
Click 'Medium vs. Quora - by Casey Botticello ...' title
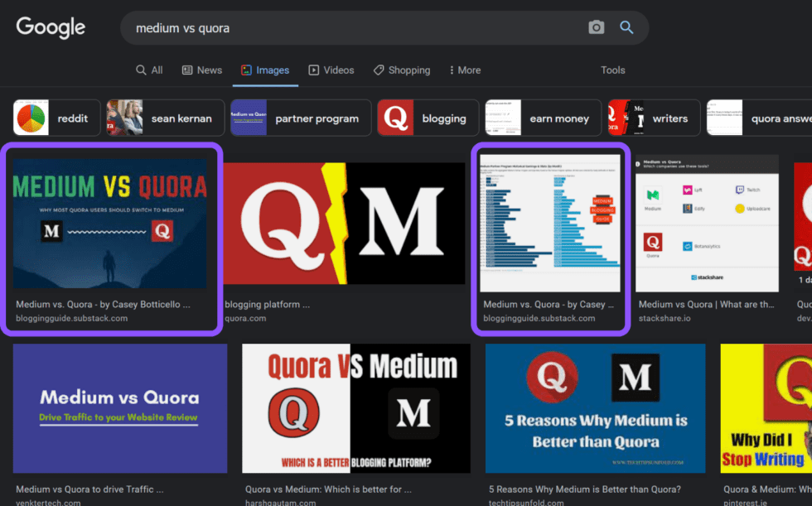[103, 304]
